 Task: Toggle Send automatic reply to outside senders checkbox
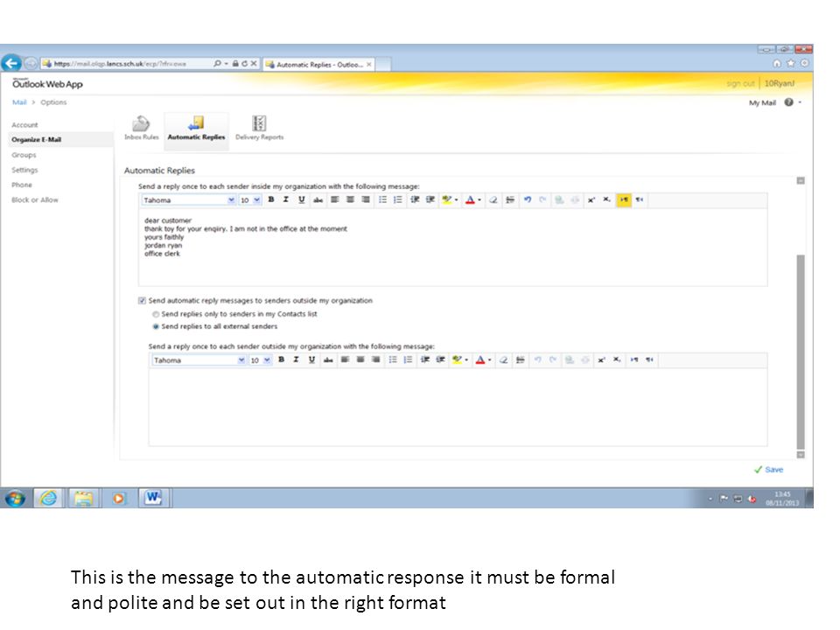tap(142, 300)
